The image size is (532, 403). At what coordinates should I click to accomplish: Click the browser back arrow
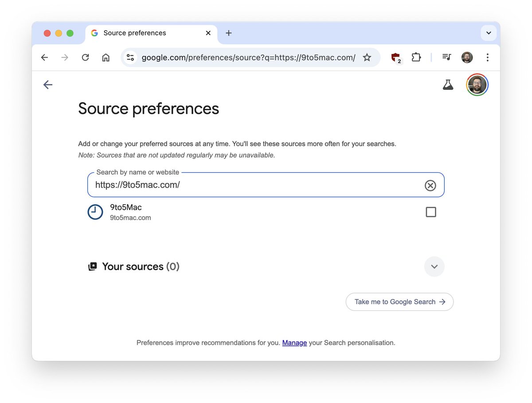coord(44,58)
